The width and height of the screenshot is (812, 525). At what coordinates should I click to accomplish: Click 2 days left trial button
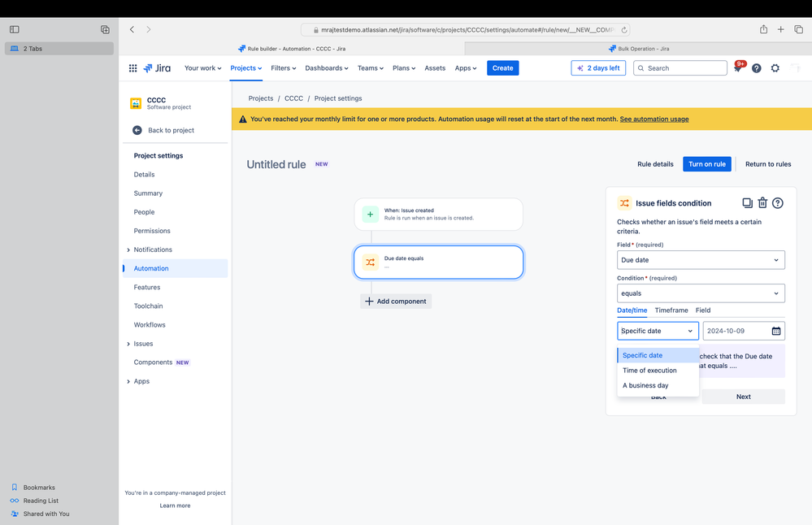[x=598, y=68]
